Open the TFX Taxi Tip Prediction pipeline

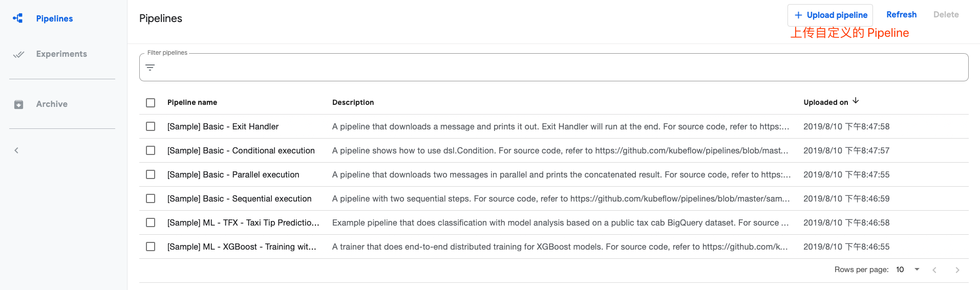[x=243, y=222]
